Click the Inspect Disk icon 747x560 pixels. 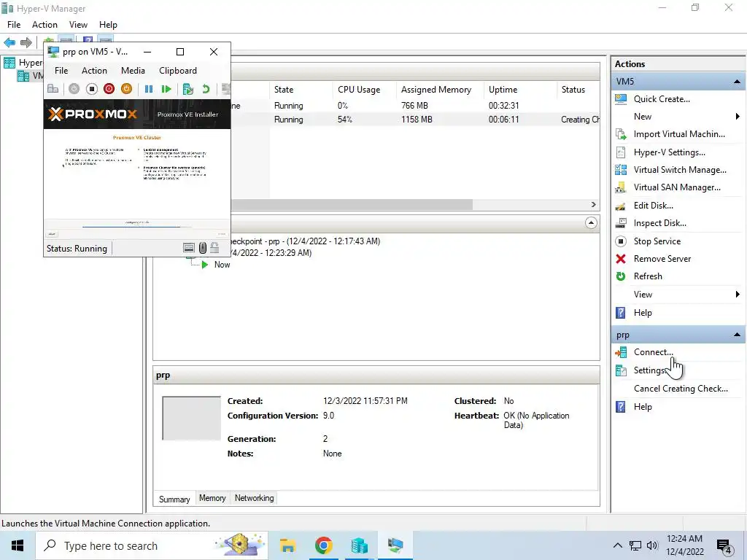tap(621, 223)
